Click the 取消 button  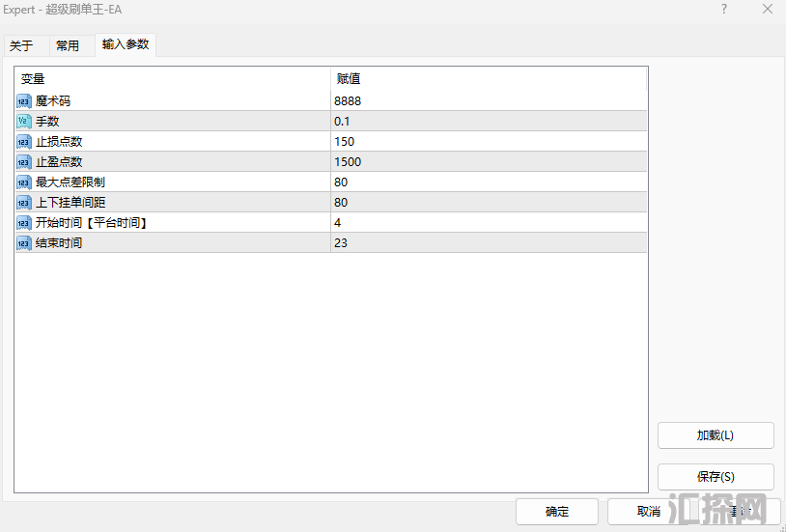point(648,512)
